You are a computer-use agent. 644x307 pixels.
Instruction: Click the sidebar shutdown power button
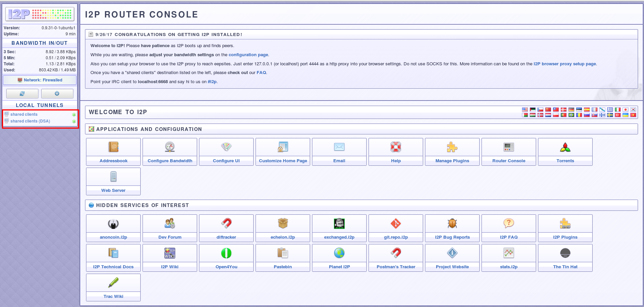57,94
